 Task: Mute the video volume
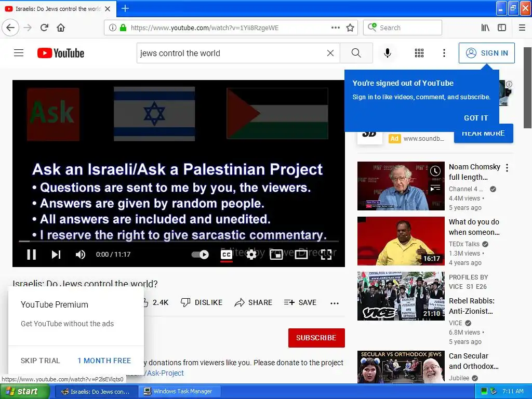(x=81, y=255)
